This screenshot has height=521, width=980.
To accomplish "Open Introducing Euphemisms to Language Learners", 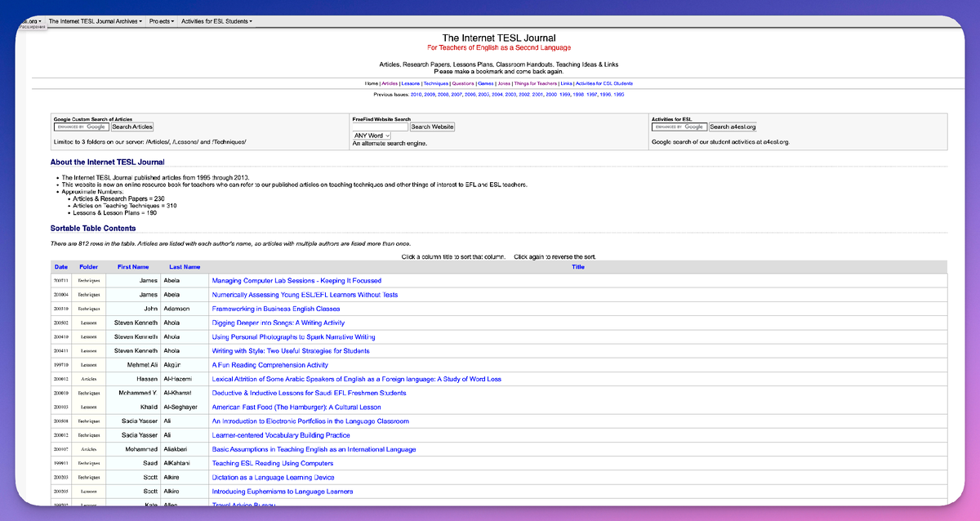I will coord(283,492).
